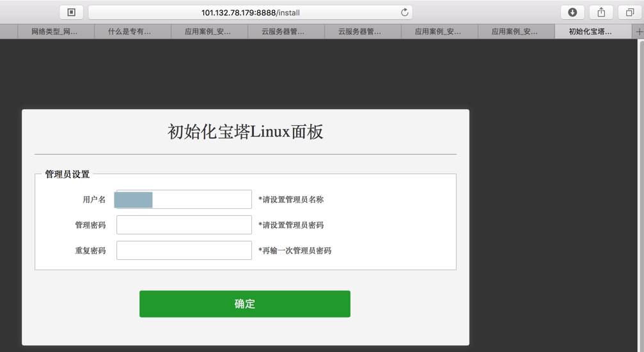Add a new tab with plus icon
Viewport: 644px width, 352px height.
[x=639, y=31]
